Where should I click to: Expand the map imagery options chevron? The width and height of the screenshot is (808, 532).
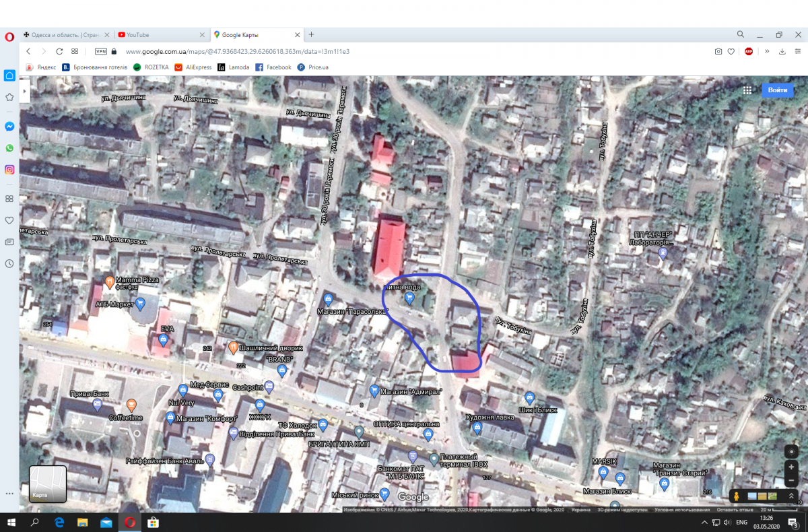click(790, 496)
